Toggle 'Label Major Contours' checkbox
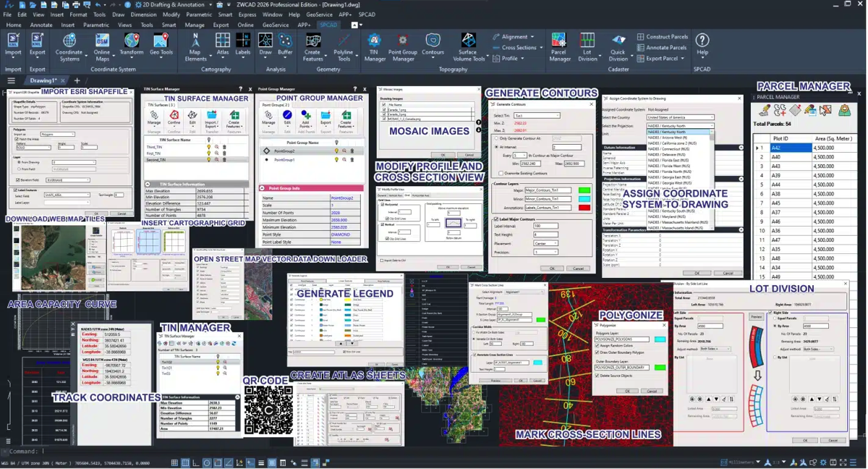The image size is (868, 469). tap(496, 219)
